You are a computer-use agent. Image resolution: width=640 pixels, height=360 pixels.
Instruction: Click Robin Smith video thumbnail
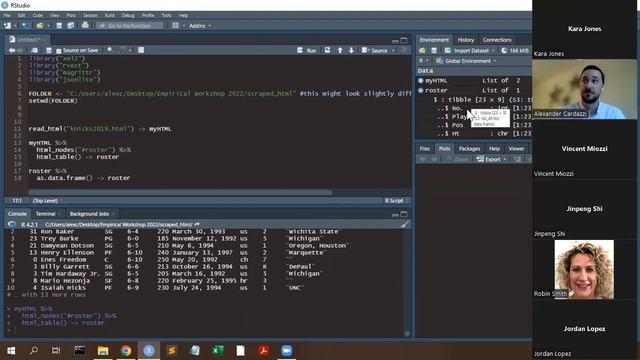pos(584,269)
